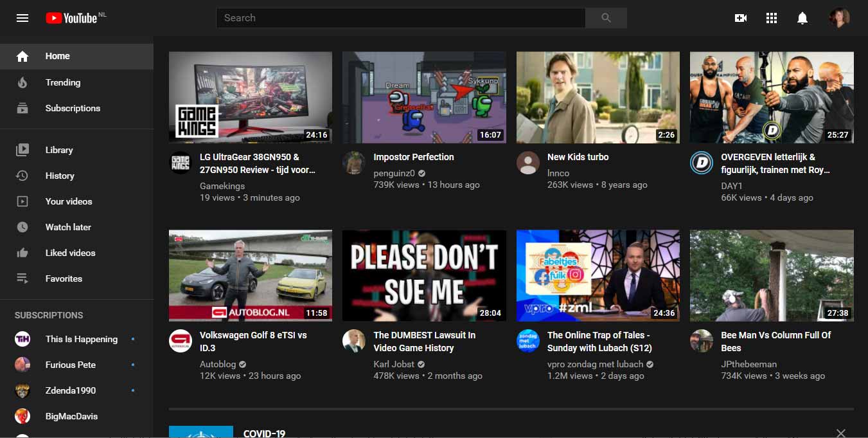Click the Watch later clock icon
Viewport: 868px width, 438px height.
point(22,227)
